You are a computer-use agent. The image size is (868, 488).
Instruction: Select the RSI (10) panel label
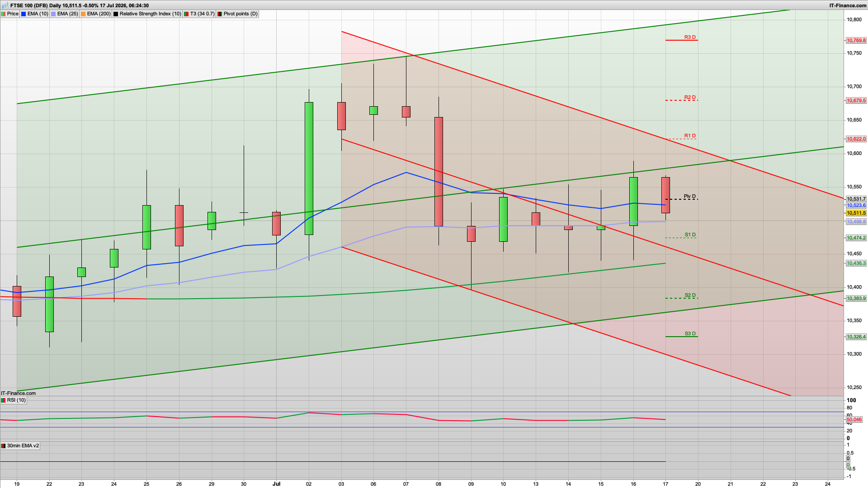click(x=16, y=400)
